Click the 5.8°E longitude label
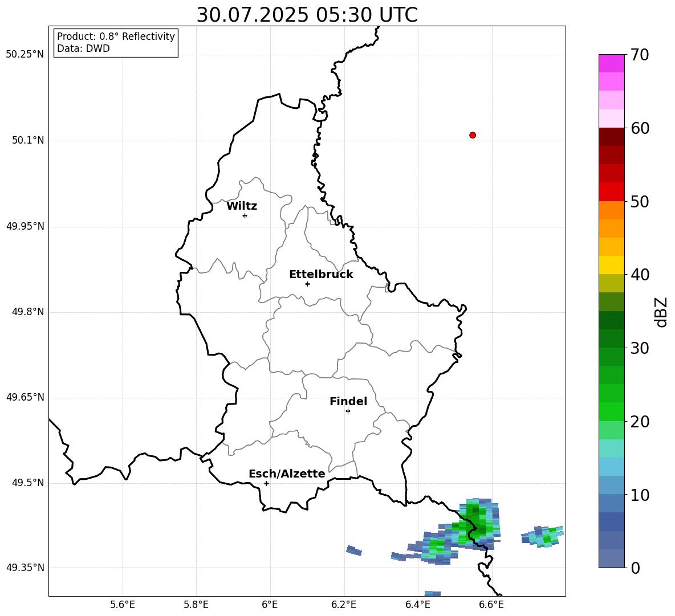Viewport: 675px width, 616px height. tap(196, 605)
